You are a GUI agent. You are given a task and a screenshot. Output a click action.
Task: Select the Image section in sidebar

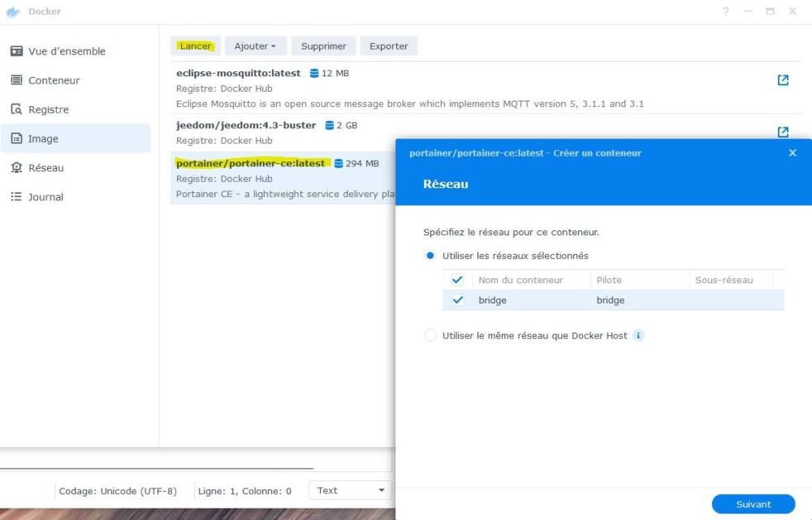pyautogui.click(x=76, y=138)
